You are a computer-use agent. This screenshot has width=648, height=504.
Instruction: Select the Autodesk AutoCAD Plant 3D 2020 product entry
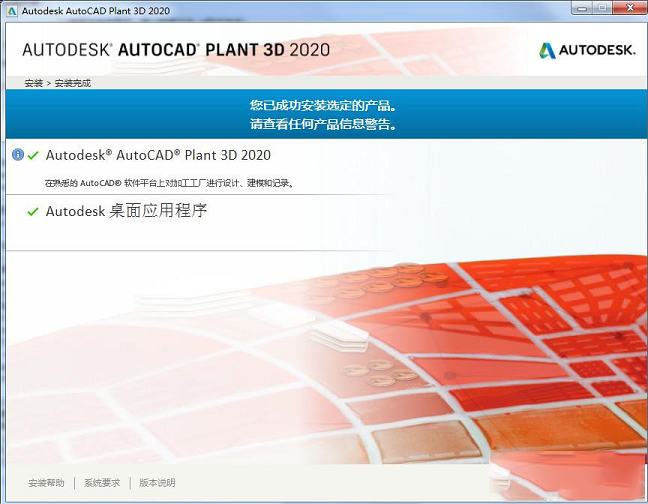158,155
